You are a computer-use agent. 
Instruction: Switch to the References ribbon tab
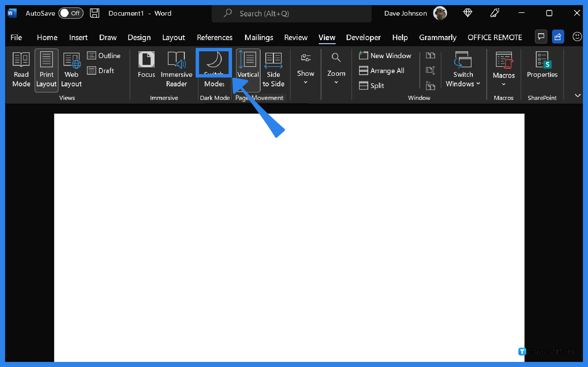point(215,37)
